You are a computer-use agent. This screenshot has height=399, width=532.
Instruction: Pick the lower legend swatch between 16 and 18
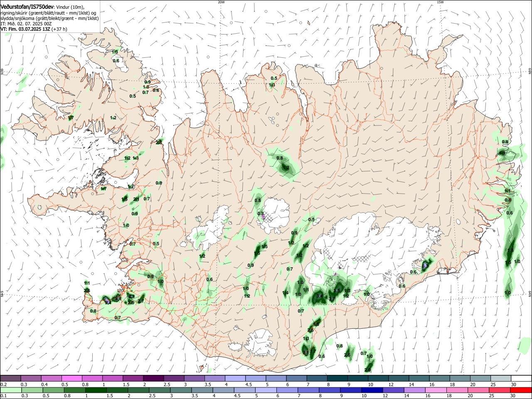coord(435,390)
